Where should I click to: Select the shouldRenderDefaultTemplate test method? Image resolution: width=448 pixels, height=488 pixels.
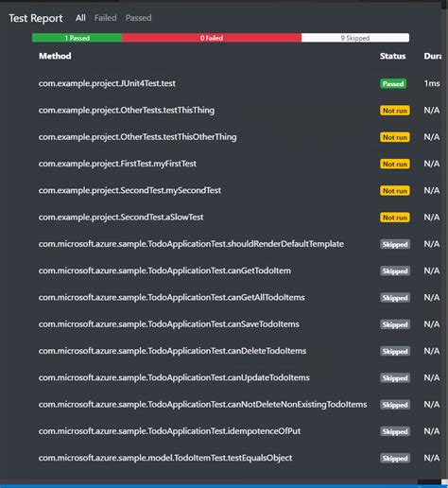[191, 244]
